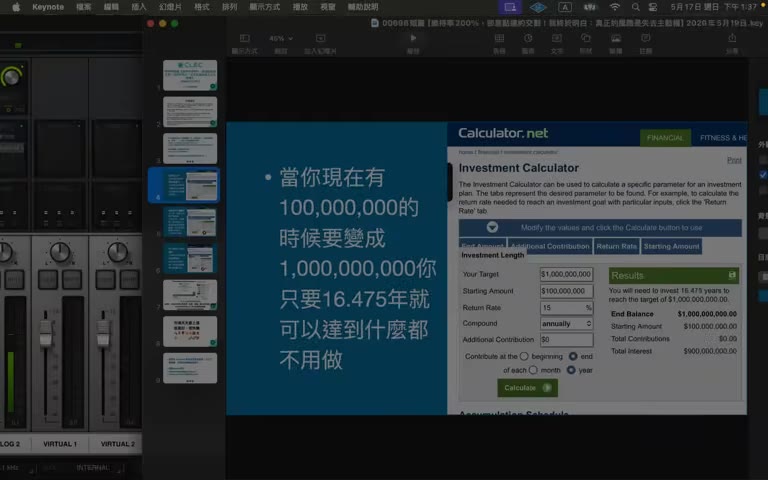Select slide 5 thumbnail in the navigator
Screen dimensions: 768x480
tap(190, 222)
